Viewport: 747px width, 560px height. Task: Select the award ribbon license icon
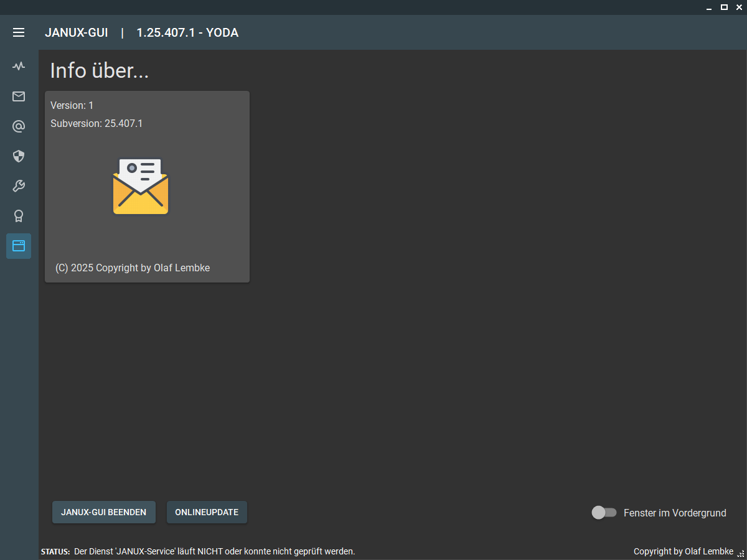click(19, 216)
